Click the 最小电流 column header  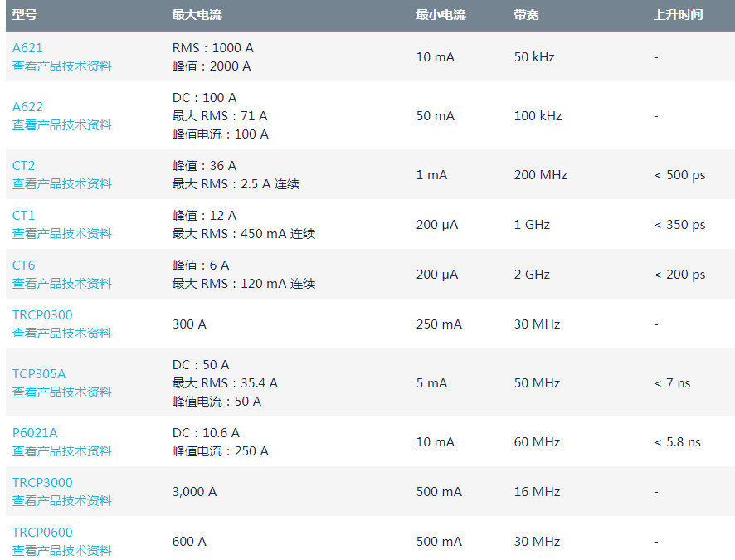pos(441,15)
